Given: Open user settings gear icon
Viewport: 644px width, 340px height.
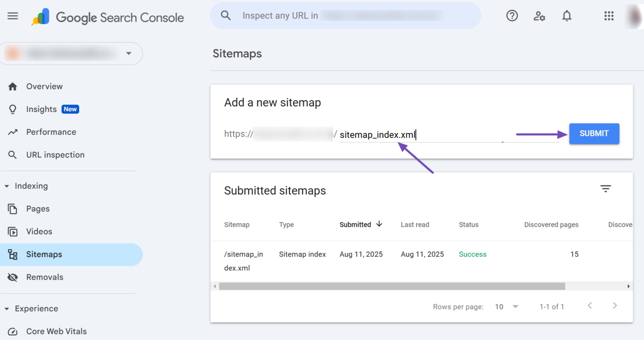Looking at the screenshot, I should (539, 16).
